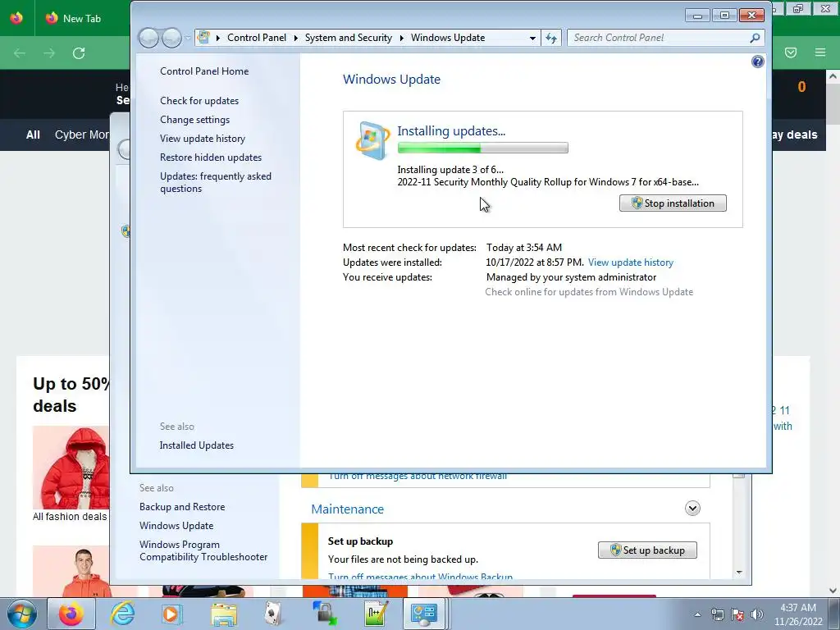Image resolution: width=840 pixels, height=630 pixels.
Task: Open the Solitaire cards taskbar icon
Action: [274, 614]
